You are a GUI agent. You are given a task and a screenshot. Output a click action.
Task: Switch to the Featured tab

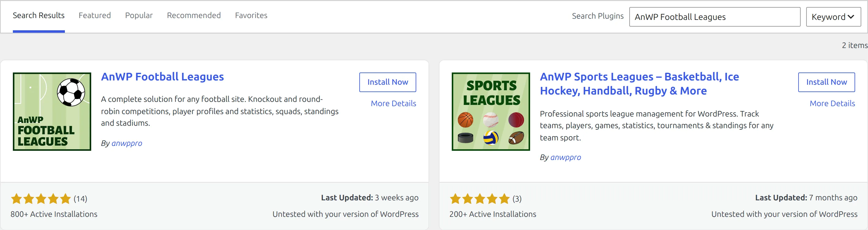pos(95,16)
